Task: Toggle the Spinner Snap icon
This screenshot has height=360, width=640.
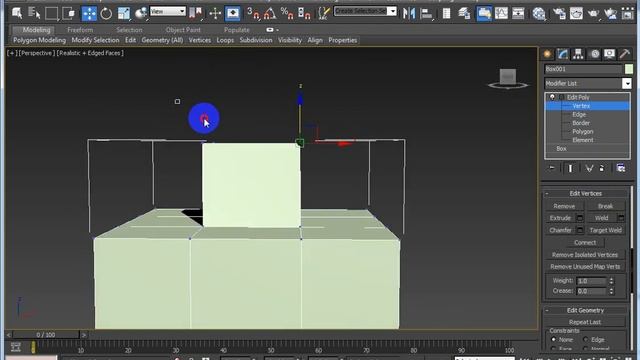Action: click(x=304, y=13)
